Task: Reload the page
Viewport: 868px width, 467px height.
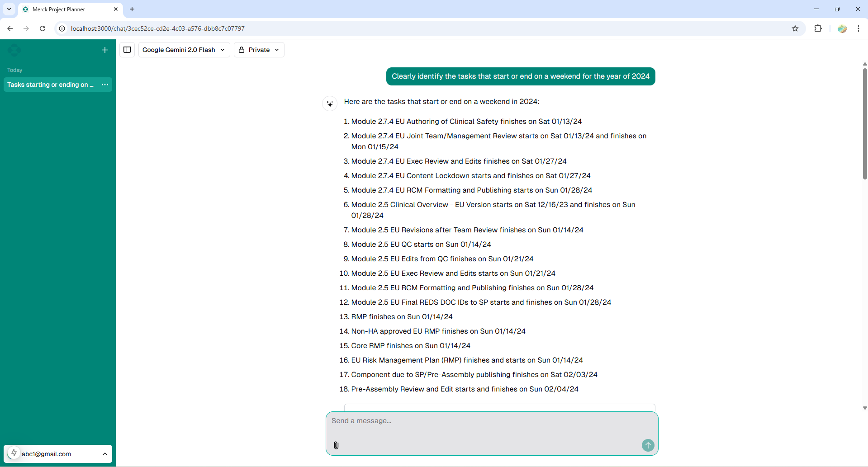Action: tap(43, 28)
